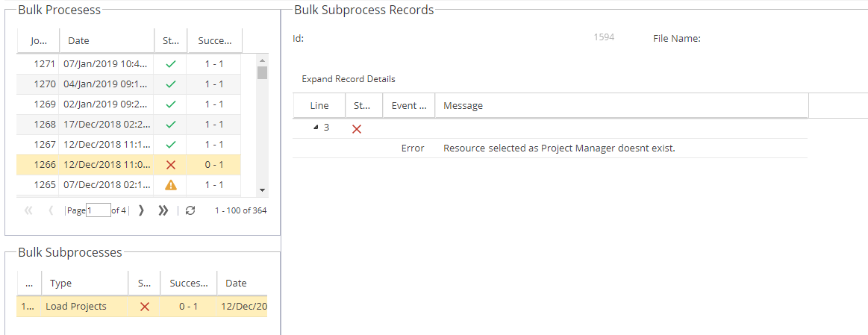Screen dimensions: 868x335
Task: Click warning triangle status for job 1265
Action: 171,185
